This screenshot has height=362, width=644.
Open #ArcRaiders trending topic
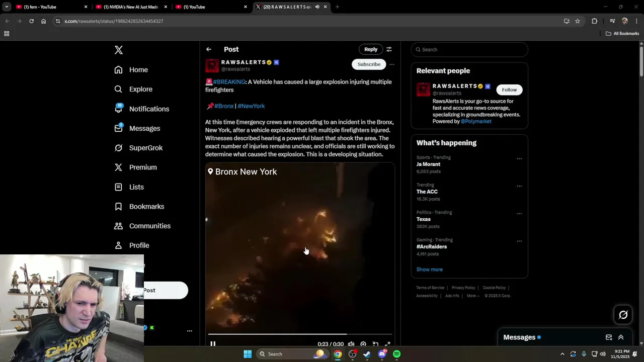[x=431, y=247]
